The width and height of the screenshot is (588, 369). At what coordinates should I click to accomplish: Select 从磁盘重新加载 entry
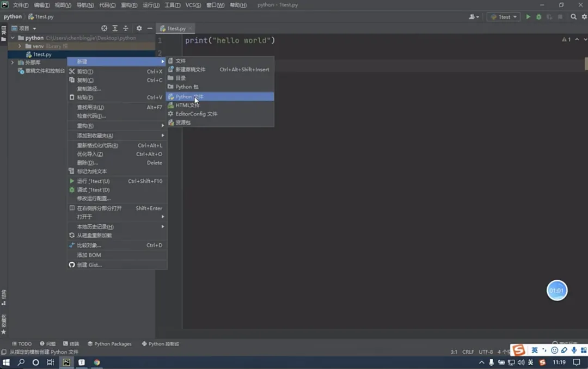pyautogui.click(x=117, y=236)
